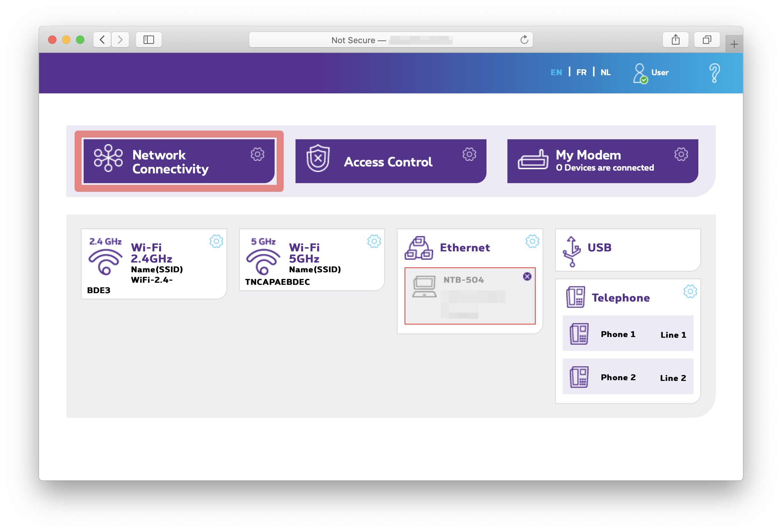The image size is (782, 532).
Task: Open the My Modem tab
Action: click(603, 161)
